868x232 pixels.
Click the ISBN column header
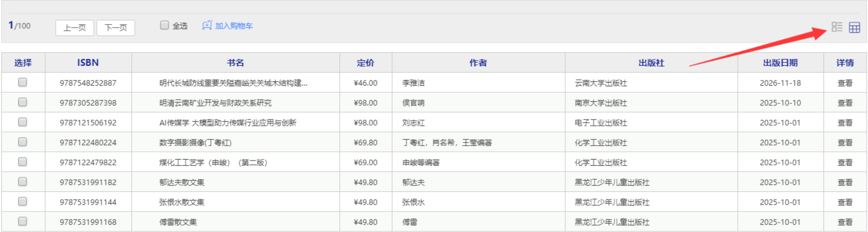point(88,63)
